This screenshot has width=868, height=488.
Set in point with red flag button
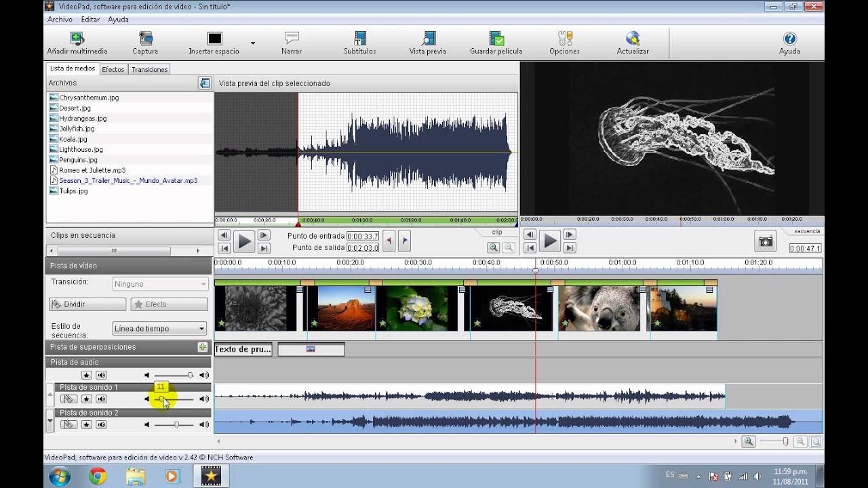pos(389,239)
